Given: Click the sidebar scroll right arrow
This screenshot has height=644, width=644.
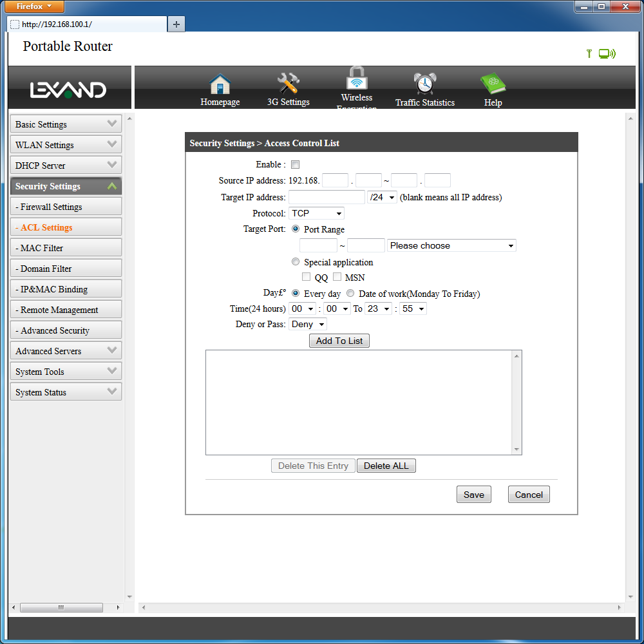Looking at the screenshot, I should [x=118, y=607].
